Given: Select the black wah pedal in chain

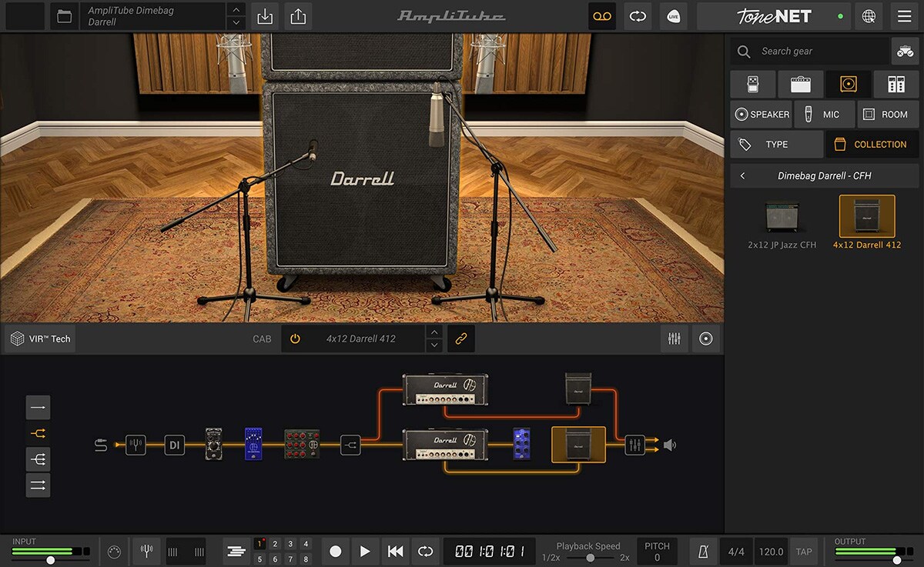Looking at the screenshot, I should click(214, 444).
